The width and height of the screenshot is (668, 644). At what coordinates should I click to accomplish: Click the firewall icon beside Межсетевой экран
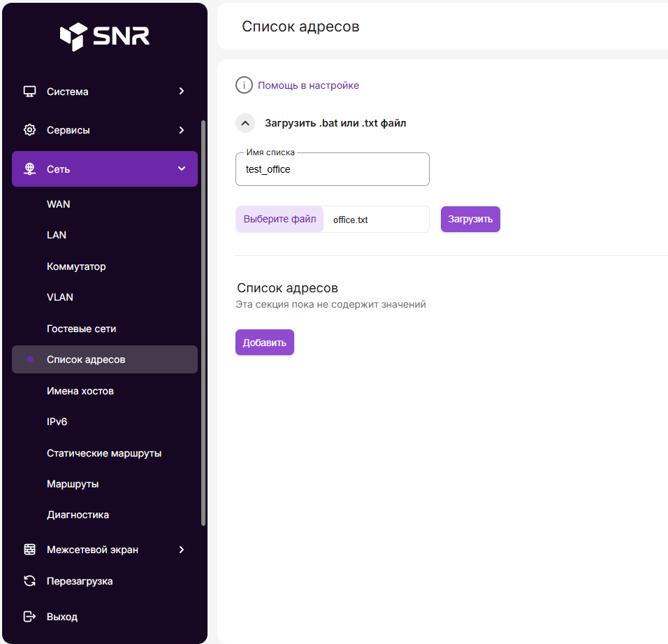(x=29, y=550)
